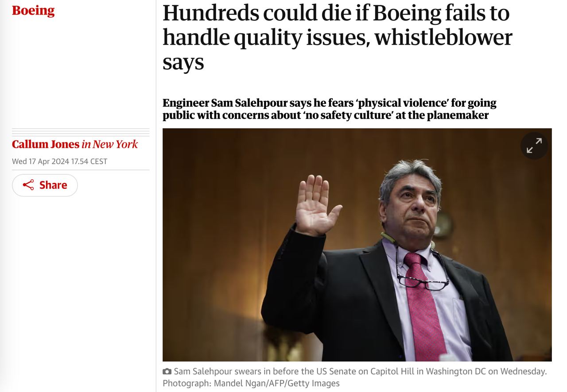Click the standfirst about Sam Salehpour
The width and height of the screenshot is (567, 392).
pyautogui.click(x=329, y=109)
